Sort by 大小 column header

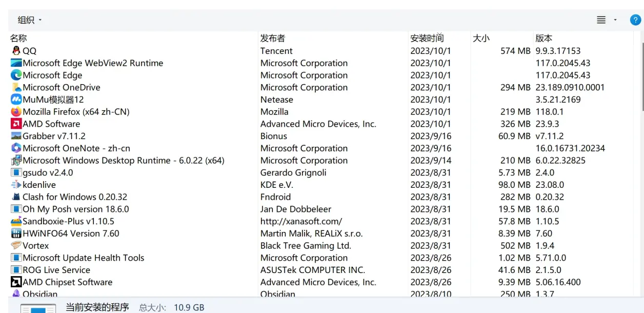(x=481, y=38)
